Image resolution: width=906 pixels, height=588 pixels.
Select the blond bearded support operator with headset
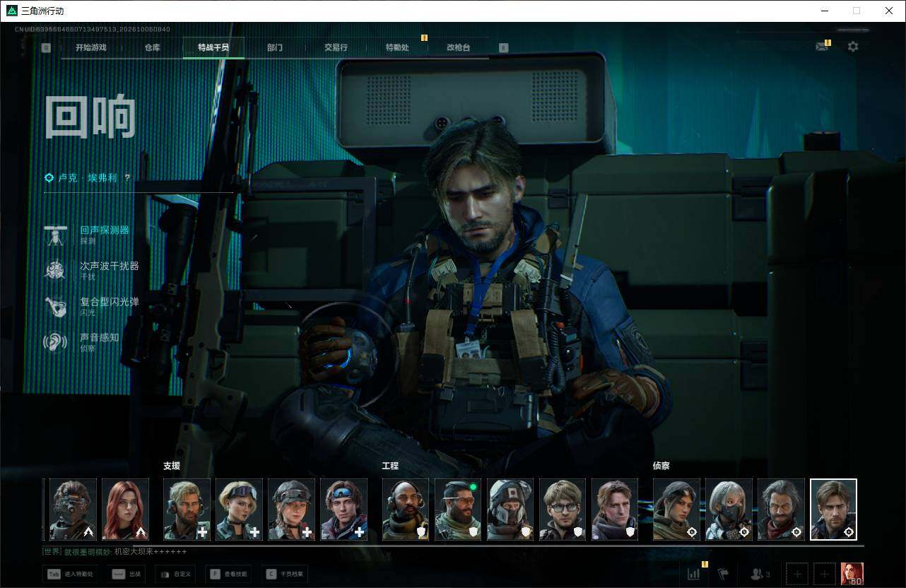point(187,510)
